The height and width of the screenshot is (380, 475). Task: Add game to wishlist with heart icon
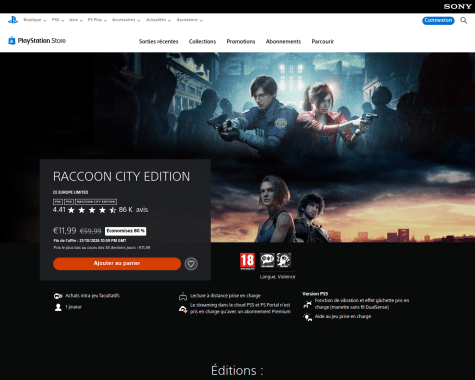(x=191, y=264)
